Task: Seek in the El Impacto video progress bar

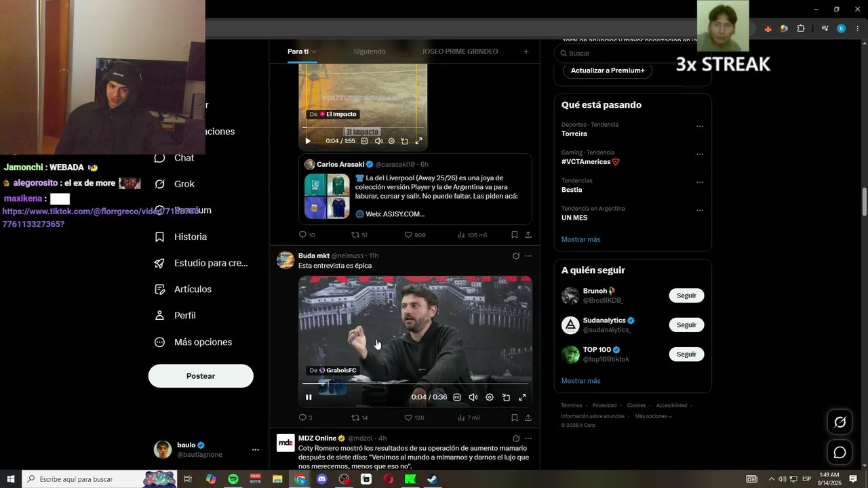Action: point(363,128)
